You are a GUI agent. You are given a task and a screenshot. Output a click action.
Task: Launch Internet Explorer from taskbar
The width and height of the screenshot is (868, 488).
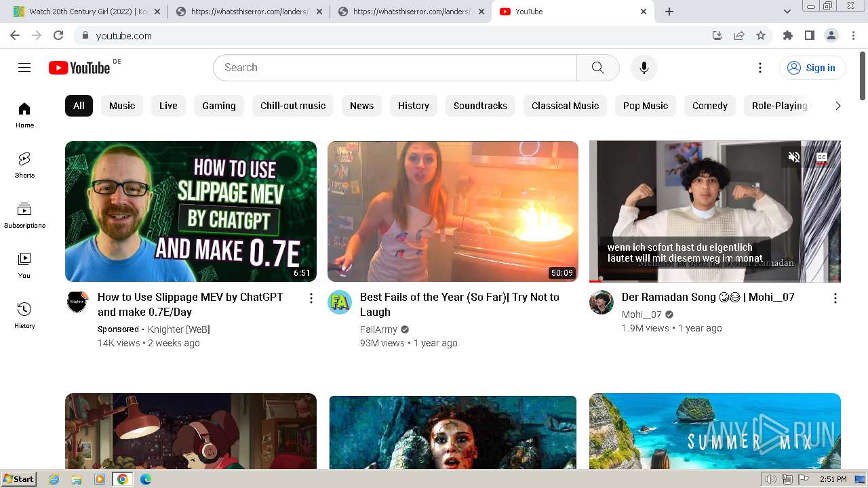[x=54, y=479]
